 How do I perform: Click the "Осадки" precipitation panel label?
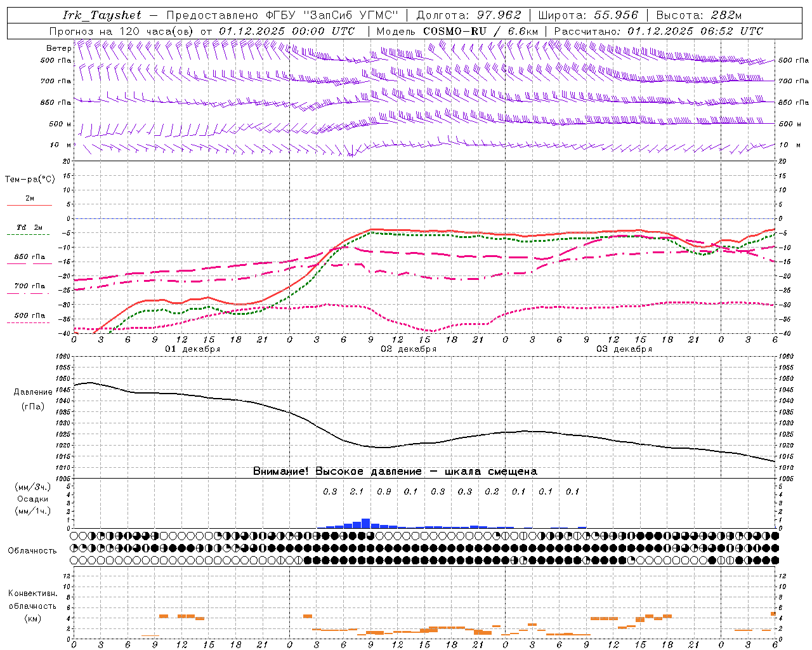click(x=33, y=499)
